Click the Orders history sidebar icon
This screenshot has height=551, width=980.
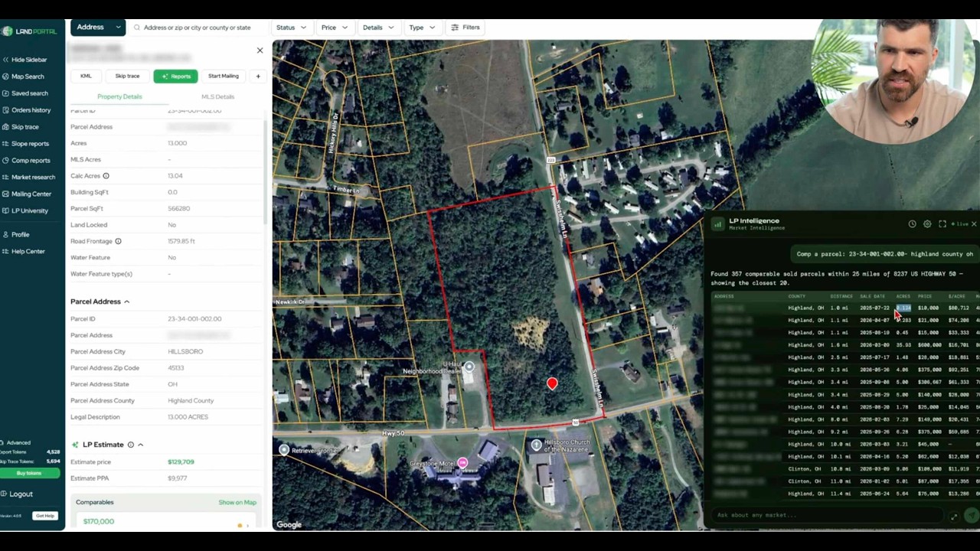(x=5, y=110)
